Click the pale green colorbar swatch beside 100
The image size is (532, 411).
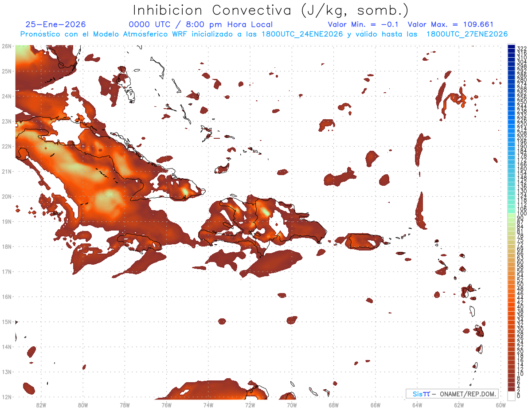(512, 215)
